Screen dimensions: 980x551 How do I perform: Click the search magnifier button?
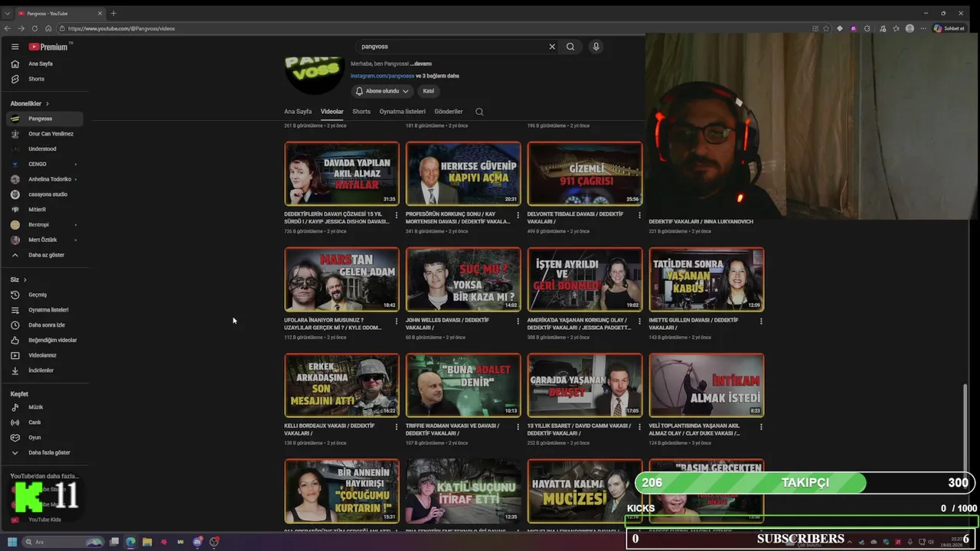pos(570,47)
